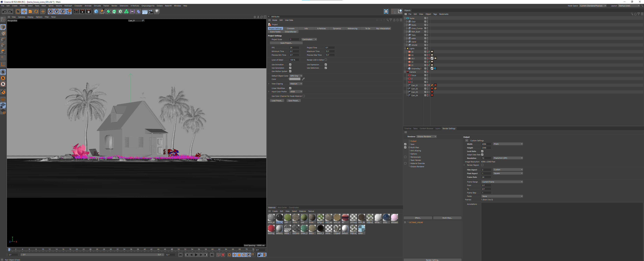This screenshot has height=261, width=644.
Task: Enable the Render Region checkbox
Action: [x=482, y=165]
